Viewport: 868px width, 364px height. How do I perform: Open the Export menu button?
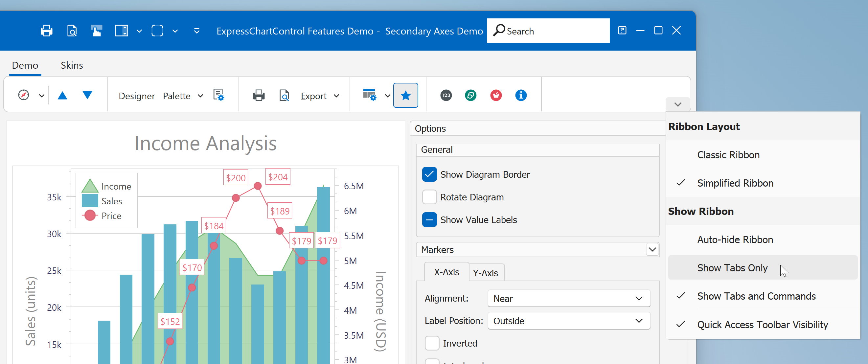pyautogui.click(x=319, y=96)
